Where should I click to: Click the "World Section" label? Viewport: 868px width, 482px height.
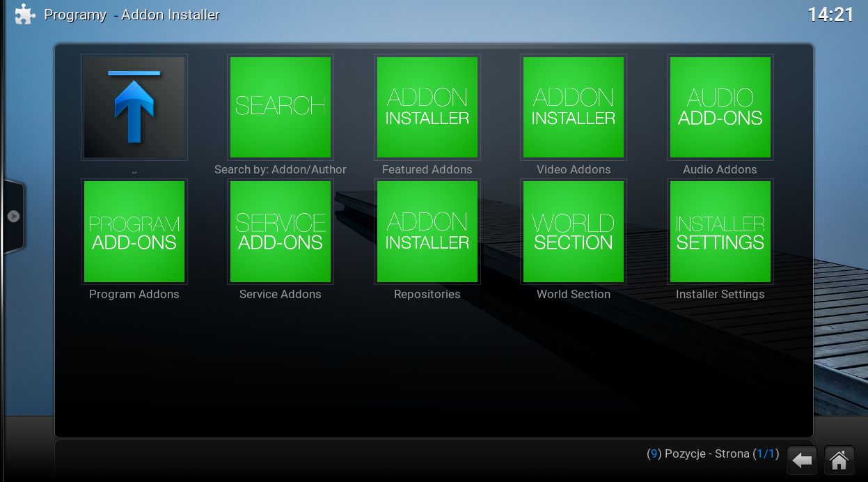tap(574, 294)
